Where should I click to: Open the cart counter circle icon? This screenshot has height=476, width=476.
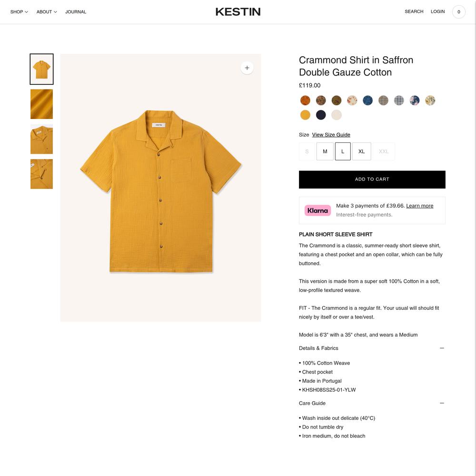pyautogui.click(x=458, y=12)
